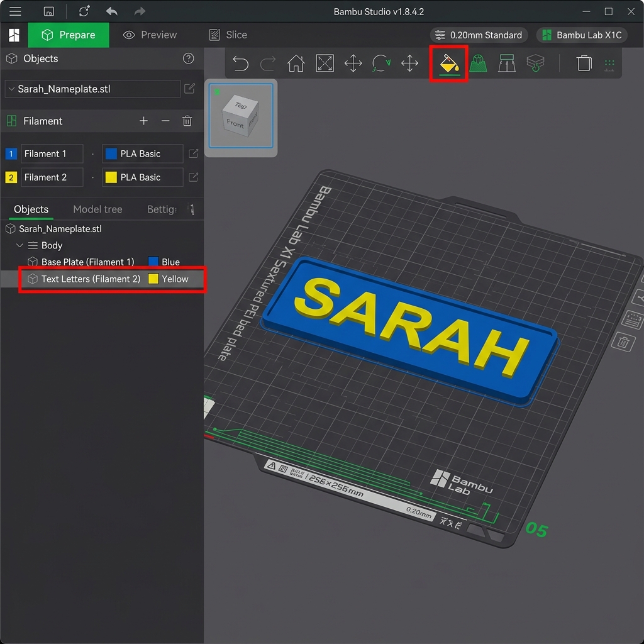Viewport: 644px width, 644px height.
Task: Click the blue number 1 filament badge
Action: point(11,154)
